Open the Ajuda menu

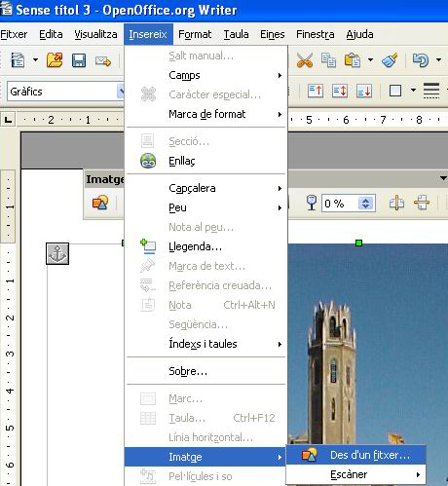359,34
